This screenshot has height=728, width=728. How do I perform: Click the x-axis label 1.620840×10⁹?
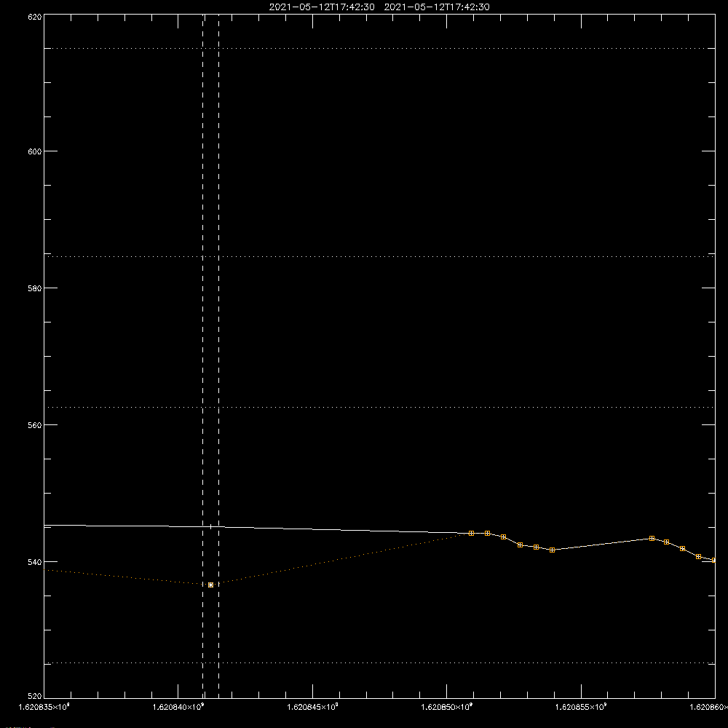click(x=178, y=707)
